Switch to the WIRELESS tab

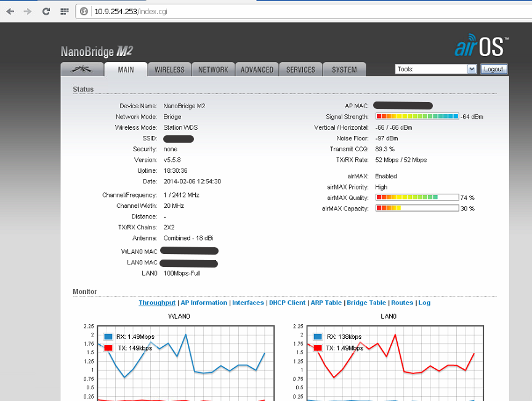169,69
